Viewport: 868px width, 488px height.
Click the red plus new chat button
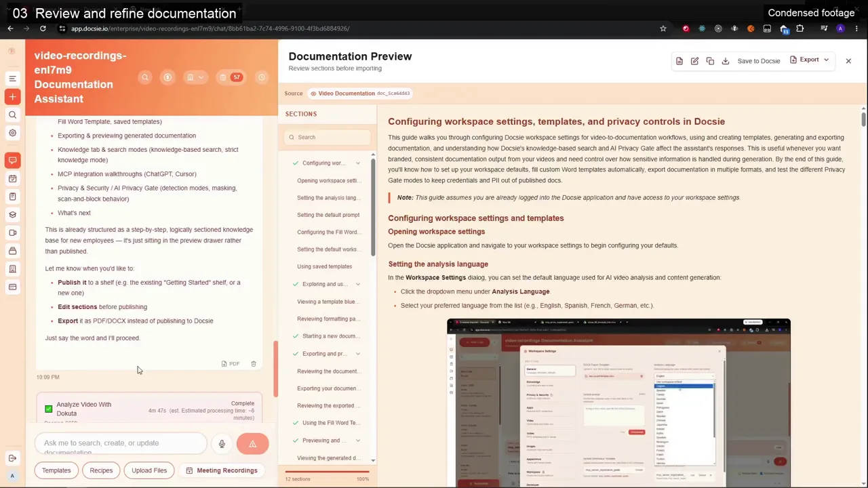[12, 97]
